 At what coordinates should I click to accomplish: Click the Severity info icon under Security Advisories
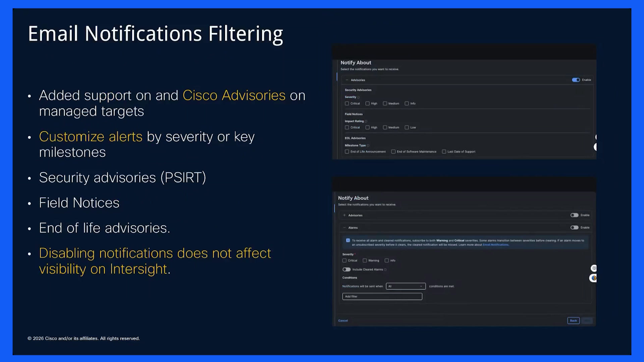click(x=358, y=97)
